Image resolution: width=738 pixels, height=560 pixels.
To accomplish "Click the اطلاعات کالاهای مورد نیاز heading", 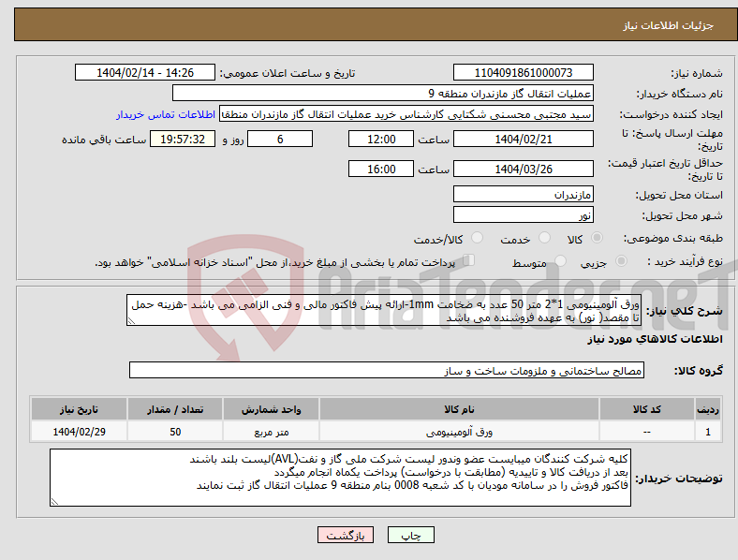I will (655, 339).
